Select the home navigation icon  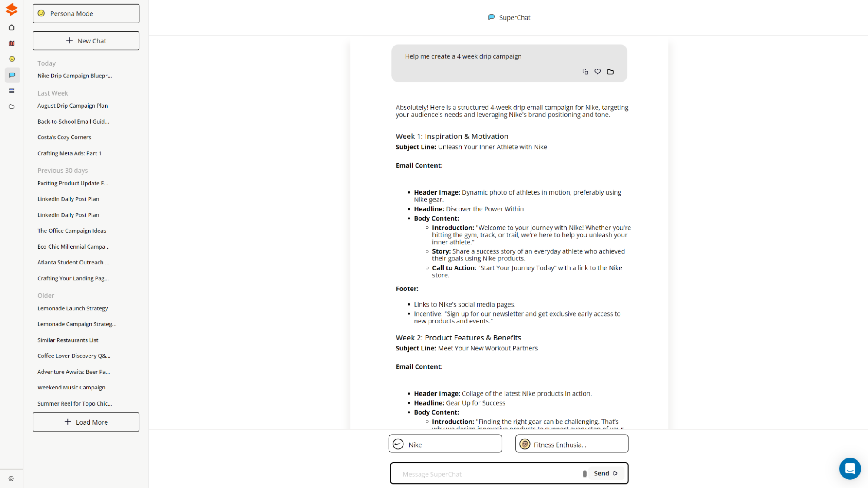[12, 27]
